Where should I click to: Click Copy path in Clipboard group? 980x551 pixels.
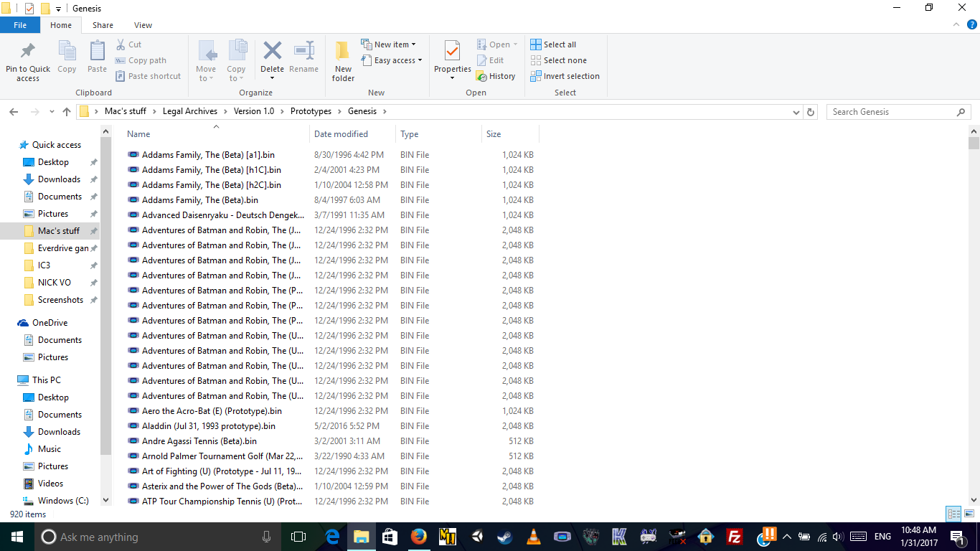(x=141, y=60)
